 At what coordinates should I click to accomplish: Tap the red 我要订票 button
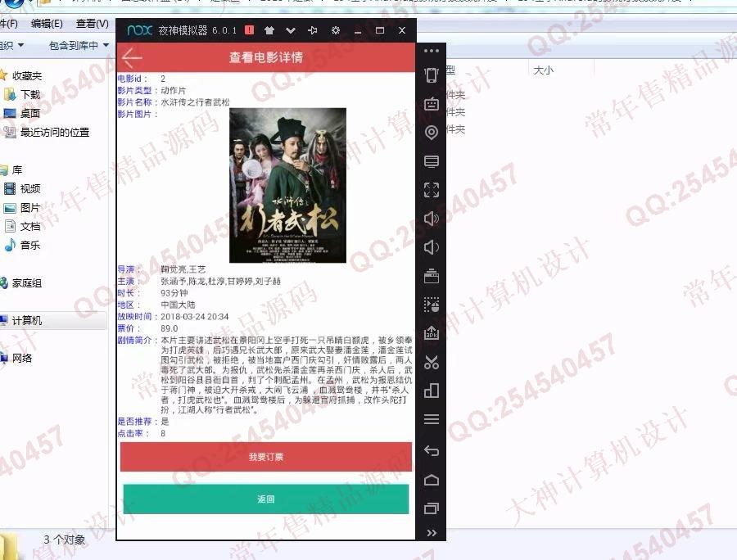click(x=266, y=457)
